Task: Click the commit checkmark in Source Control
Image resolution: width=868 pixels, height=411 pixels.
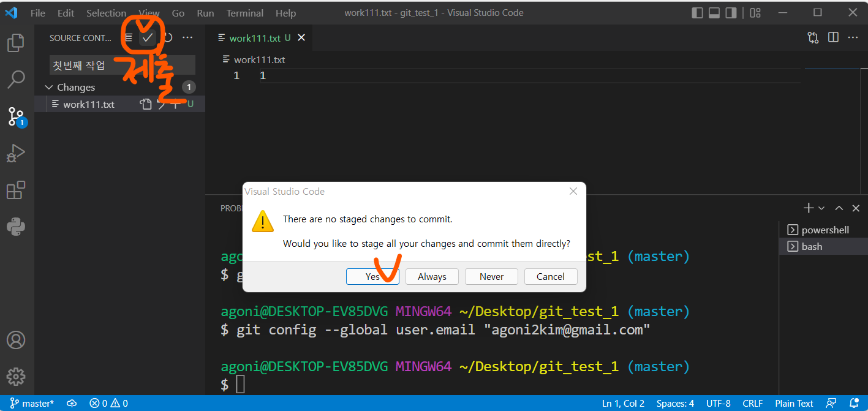Action: (x=147, y=38)
